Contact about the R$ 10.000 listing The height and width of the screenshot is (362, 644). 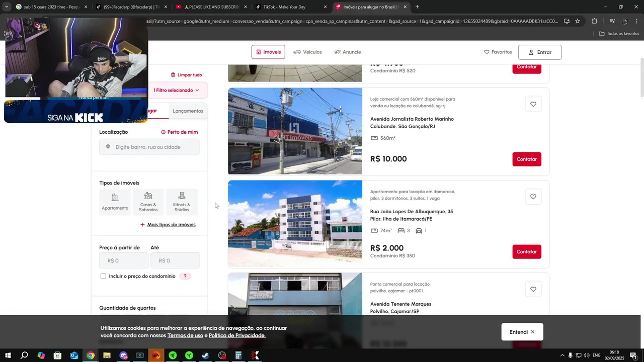point(527,159)
